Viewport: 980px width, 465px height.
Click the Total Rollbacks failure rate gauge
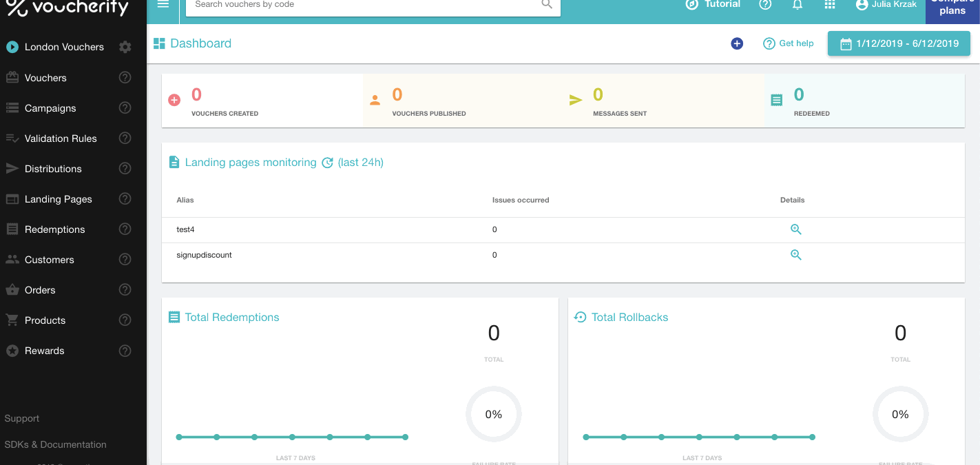coord(901,414)
